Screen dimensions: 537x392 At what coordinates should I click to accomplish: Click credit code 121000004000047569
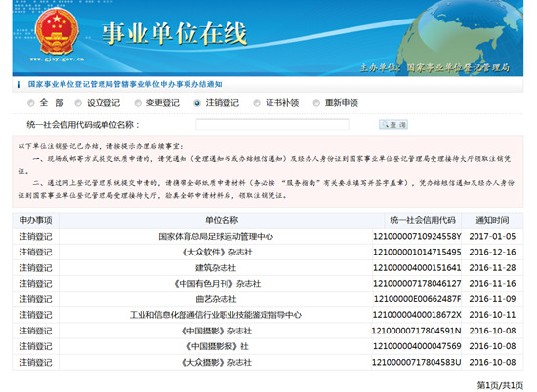click(417, 346)
